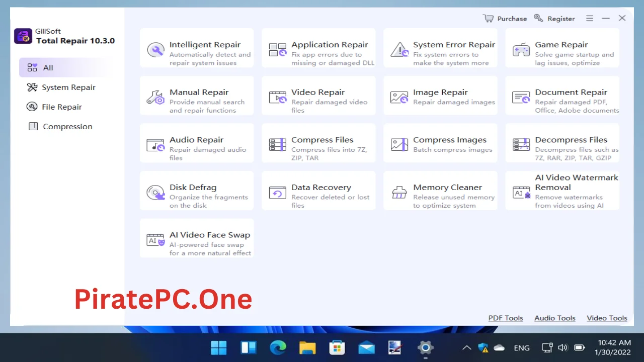This screenshot has height=362, width=644.
Task: Click the Document Repair icon
Action: (x=521, y=97)
